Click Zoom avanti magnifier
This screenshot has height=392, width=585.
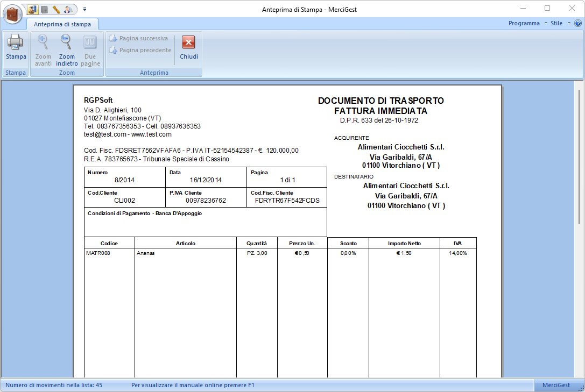(x=43, y=50)
